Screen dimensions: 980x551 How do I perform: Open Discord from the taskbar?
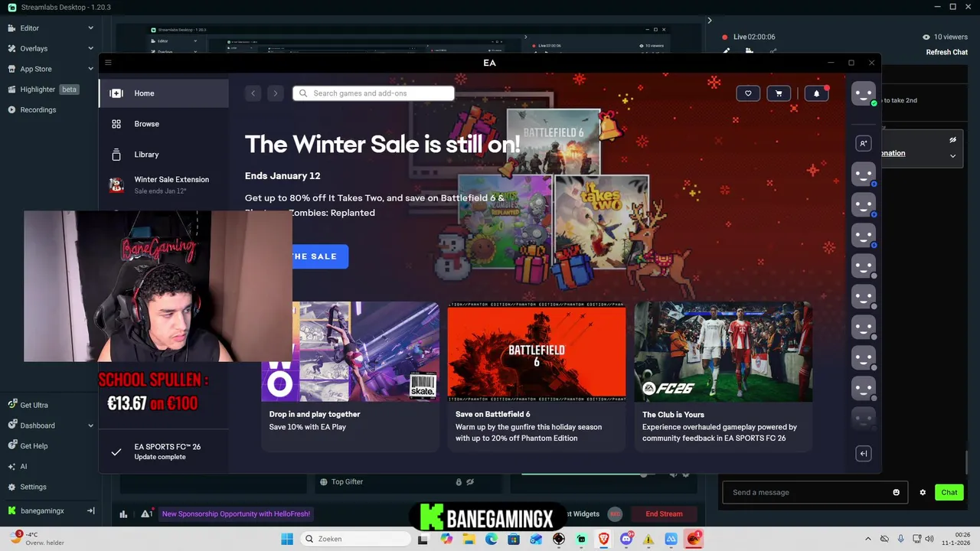(x=626, y=539)
